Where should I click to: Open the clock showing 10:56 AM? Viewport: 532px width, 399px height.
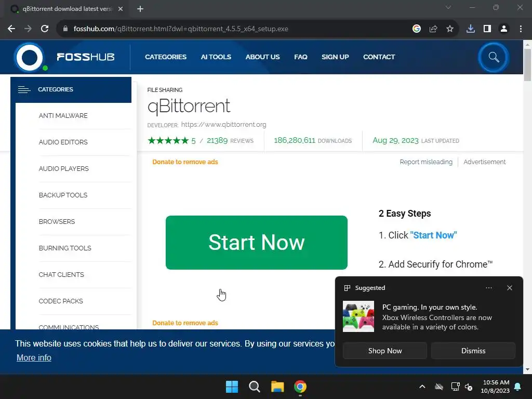tap(495, 387)
